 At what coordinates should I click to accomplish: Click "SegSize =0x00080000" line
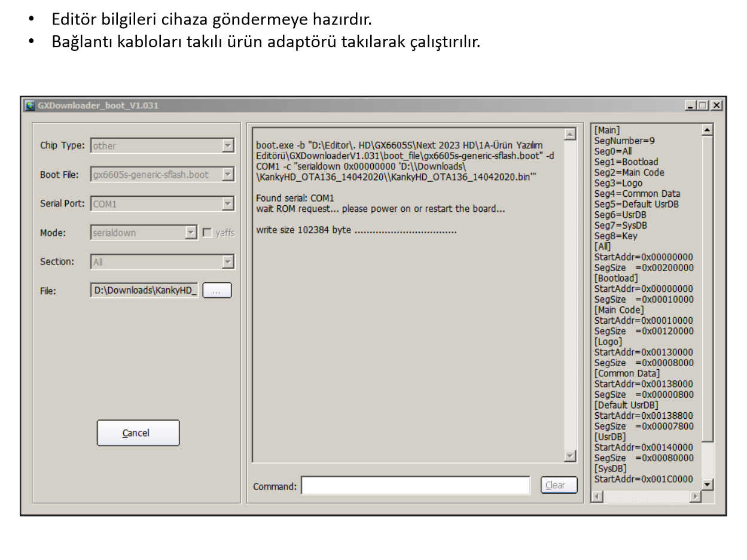coord(644,458)
